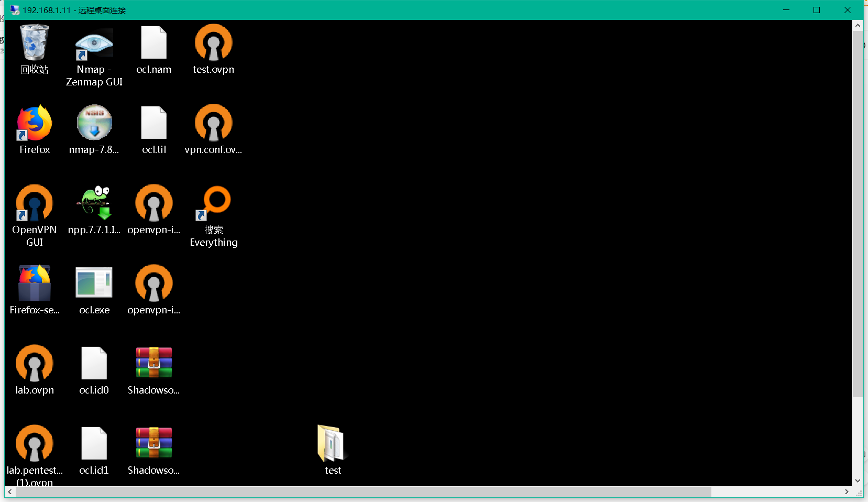Open the 搜索 Everything search shortcut
Screen dimensions: 868x502
214,203
